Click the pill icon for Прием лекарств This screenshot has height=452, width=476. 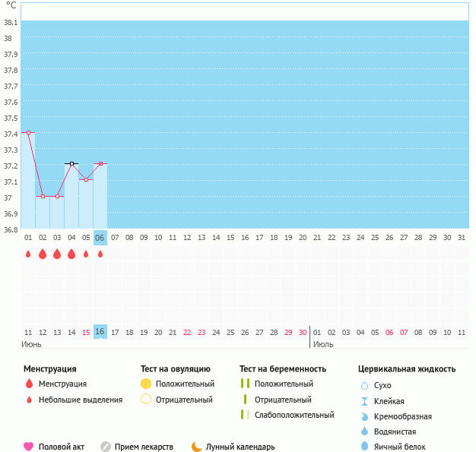(106, 447)
